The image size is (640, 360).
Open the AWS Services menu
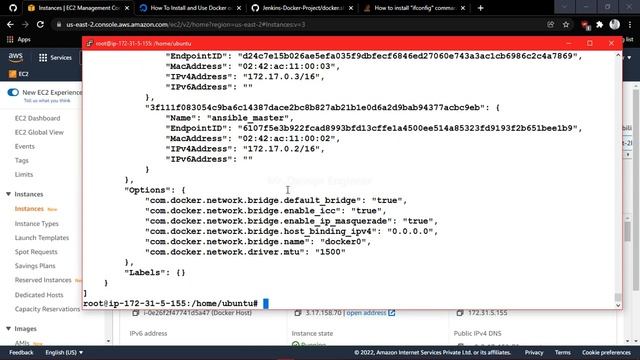tap(55, 58)
